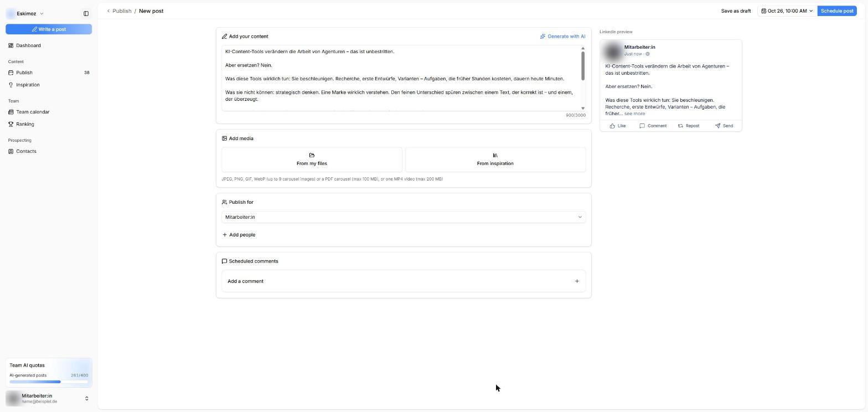This screenshot has width=868, height=412.
Task: Click the Publish count badge 38
Action: (86, 73)
